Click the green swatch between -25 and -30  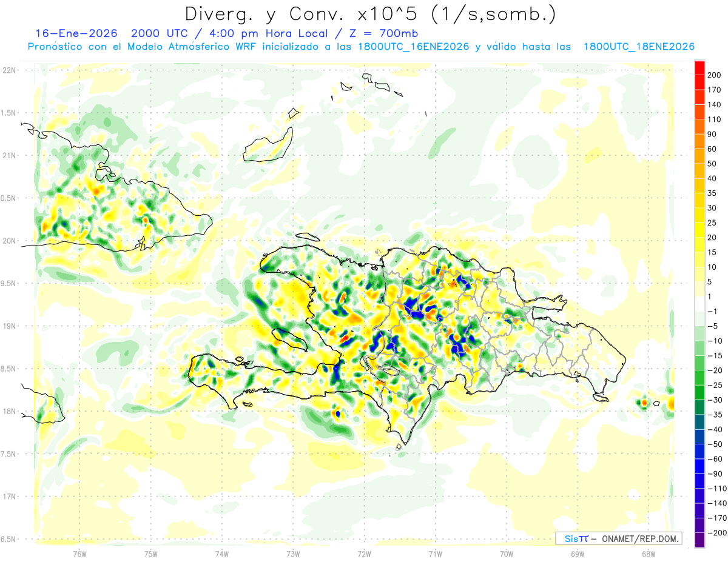pyautogui.click(x=699, y=392)
